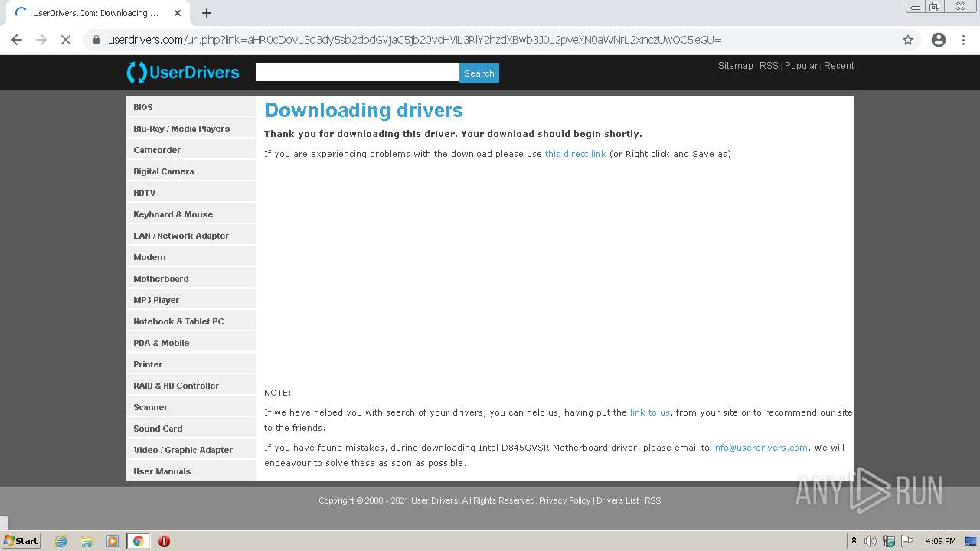Click the site padlock icon
Screen dimensions: 980x551
pos(96,40)
